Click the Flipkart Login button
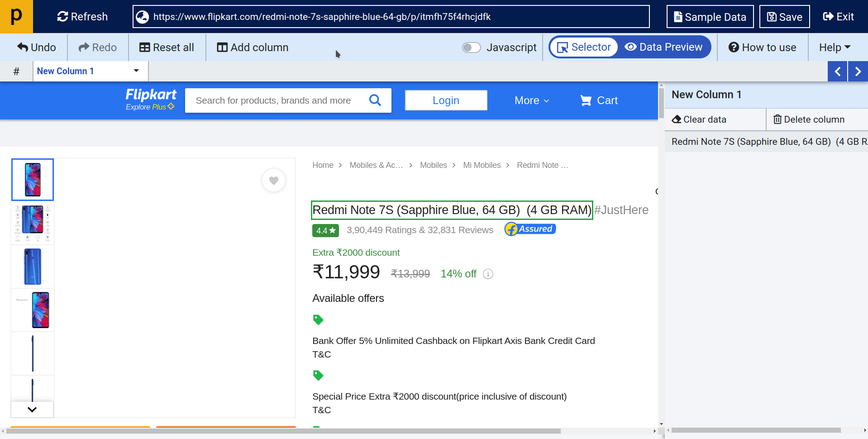The image size is (868, 439). point(446,100)
